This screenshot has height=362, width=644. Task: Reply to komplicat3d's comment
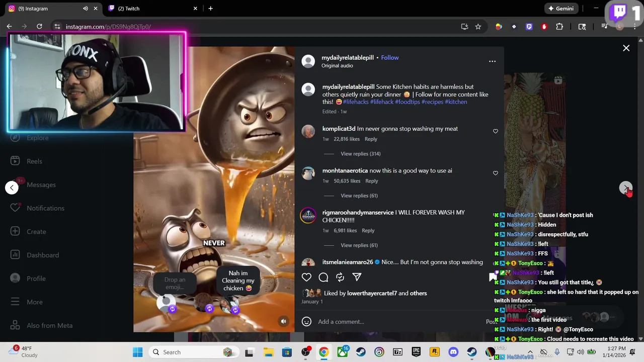[371, 139]
